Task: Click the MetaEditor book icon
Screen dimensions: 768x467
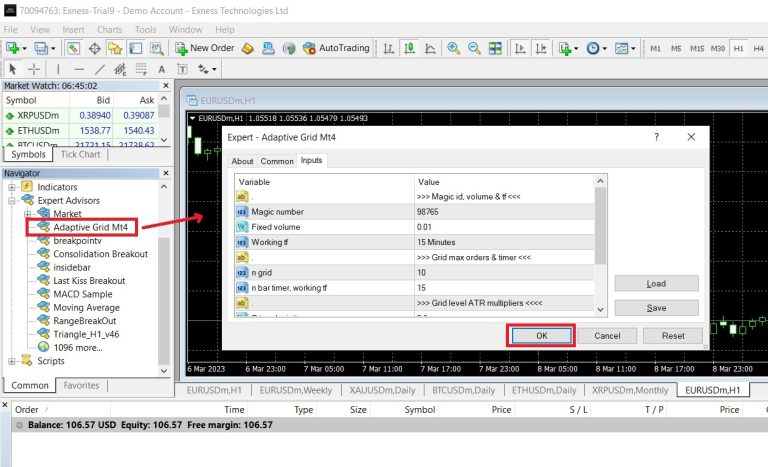Action: [247, 48]
